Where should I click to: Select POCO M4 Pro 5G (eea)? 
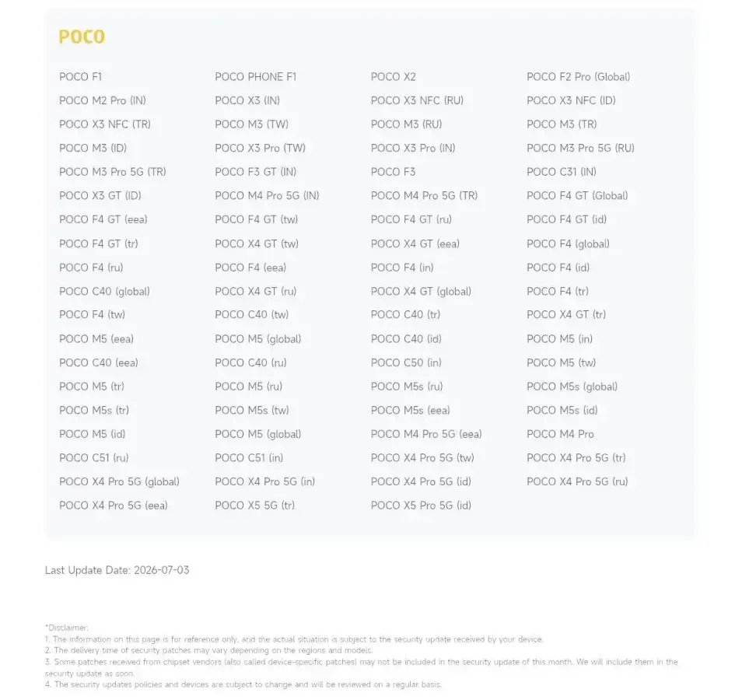point(426,434)
